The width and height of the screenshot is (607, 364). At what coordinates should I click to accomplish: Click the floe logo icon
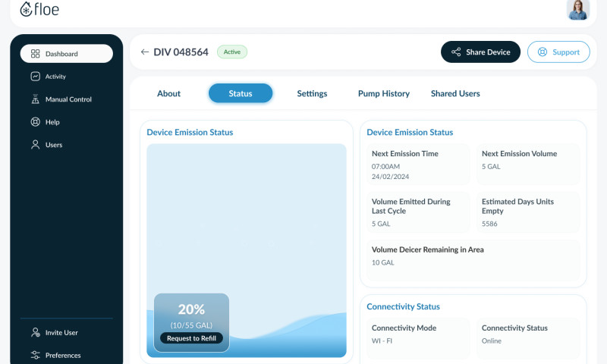pyautogui.click(x=27, y=10)
